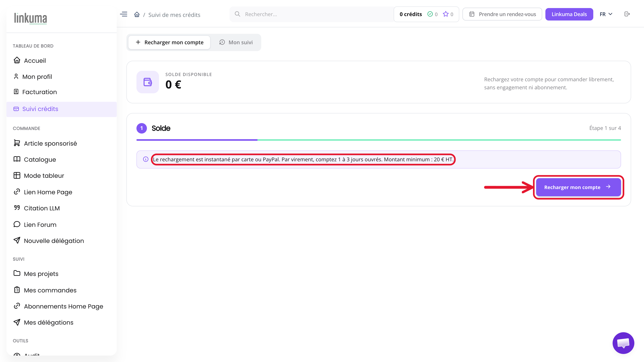Click the Linkuma logo
This screenshot has height=362, width=644.
[31, 18]
